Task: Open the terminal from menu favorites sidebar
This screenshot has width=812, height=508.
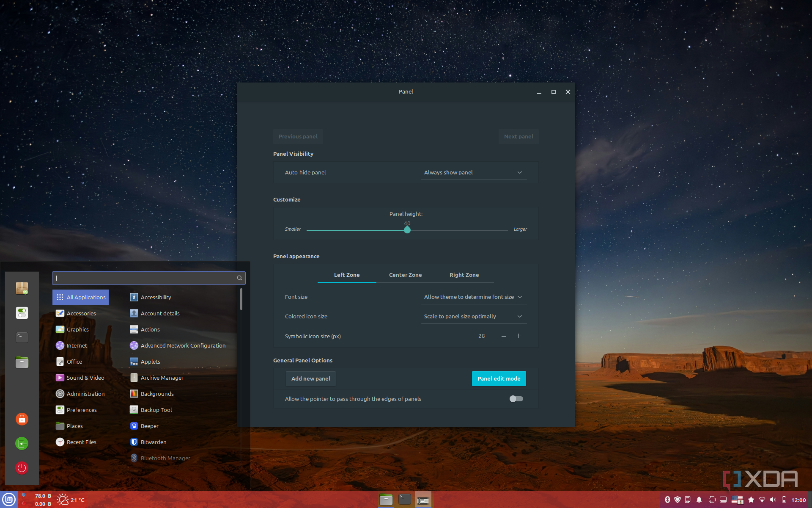Action: click(22, 337)
